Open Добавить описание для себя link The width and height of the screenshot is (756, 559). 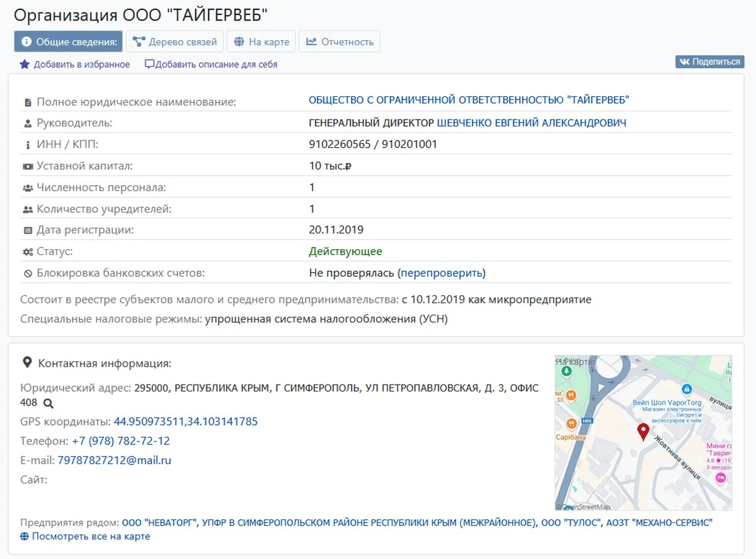click(216, 64)
